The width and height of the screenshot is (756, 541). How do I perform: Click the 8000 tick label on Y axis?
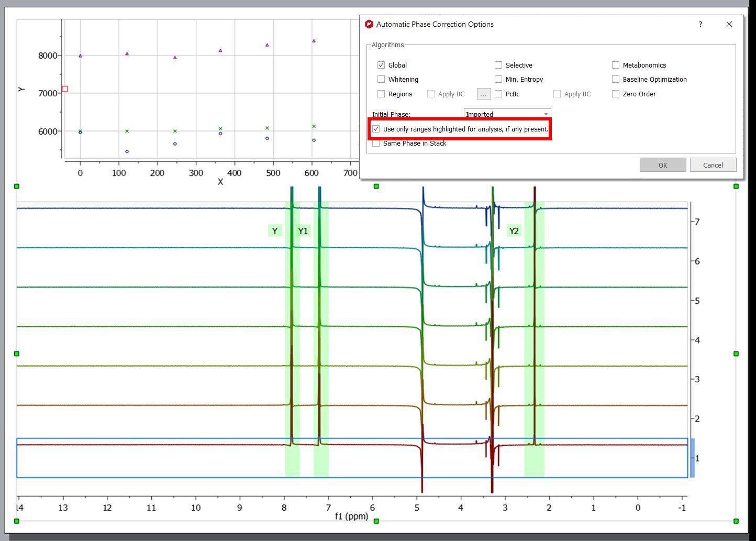point(48,56)
